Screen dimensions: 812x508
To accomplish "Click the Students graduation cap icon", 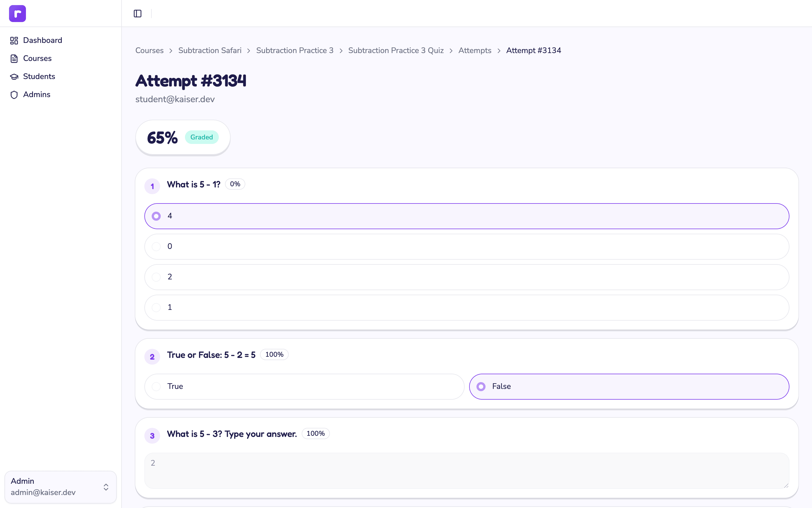I will (x=14, y=76).
